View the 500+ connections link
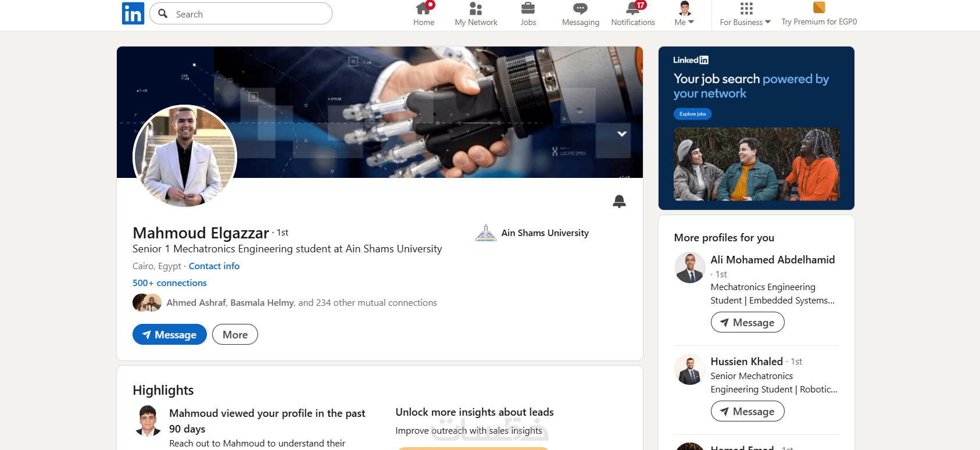980x450 pixels. [170, 283]
